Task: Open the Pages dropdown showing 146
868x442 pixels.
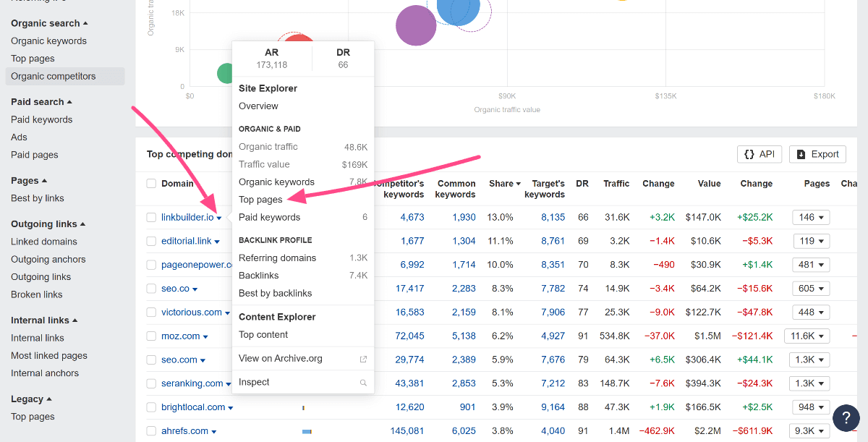Action: point(811,217)
